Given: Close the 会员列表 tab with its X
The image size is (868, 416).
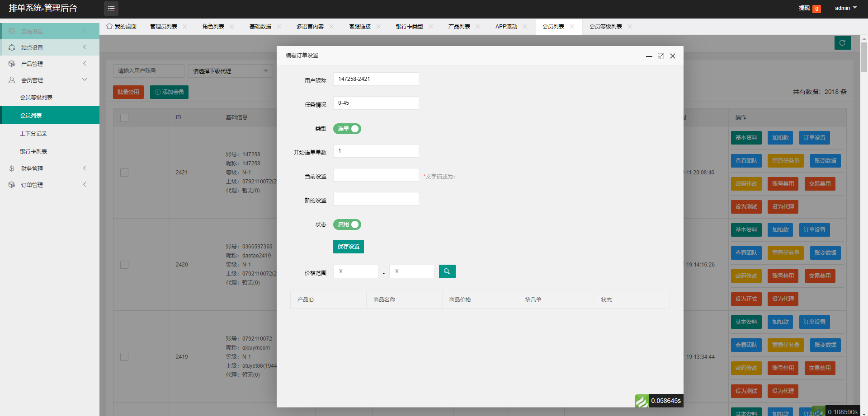Looking at the screenshot, I should pyautogui.click(x=572, y=27).
